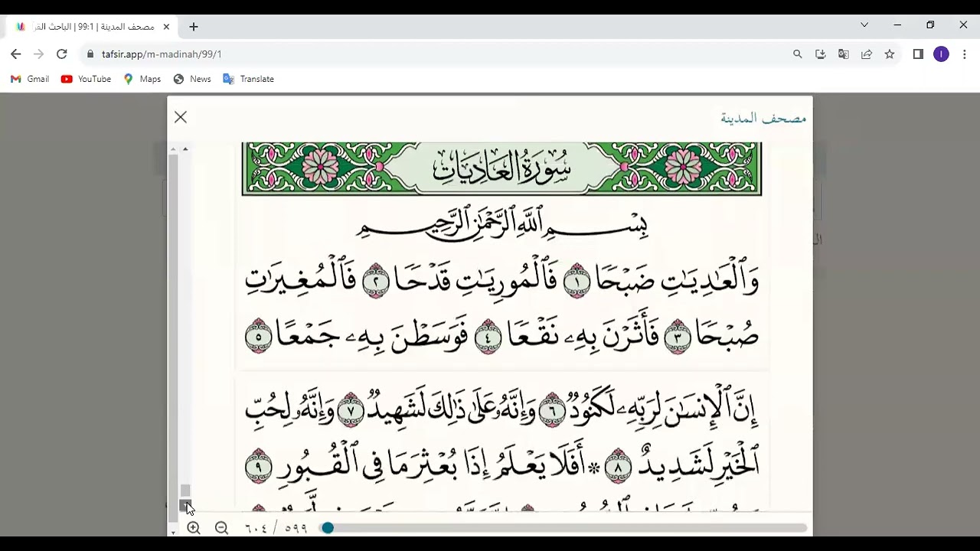Click verse marker number 1

(x=576, y=281)
